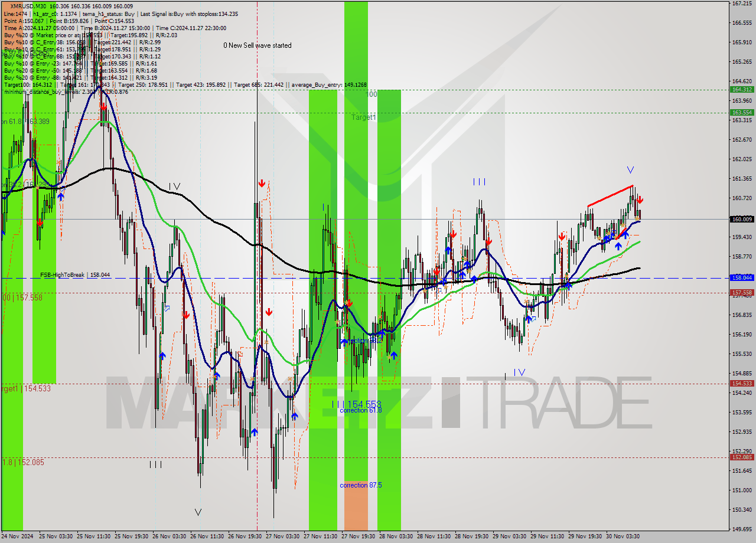Screen dimensions: 756x543
Task: Click the red price tag 157.558
Action: pos(742,292)
